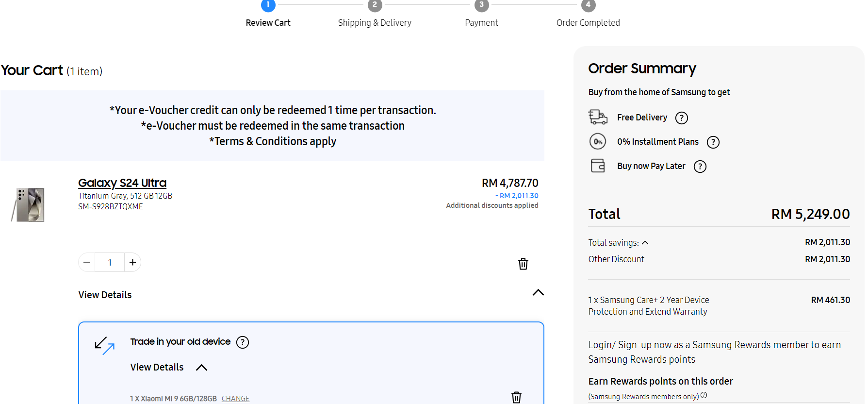Click the Other Discount label
868x404 pixels.
click(x=616, y=259)
